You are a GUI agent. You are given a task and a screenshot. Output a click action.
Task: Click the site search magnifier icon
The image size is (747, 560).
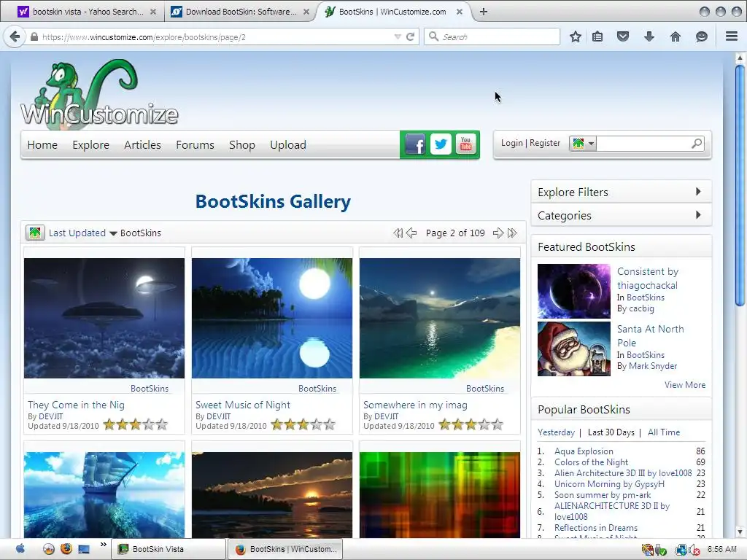point(697,143)
